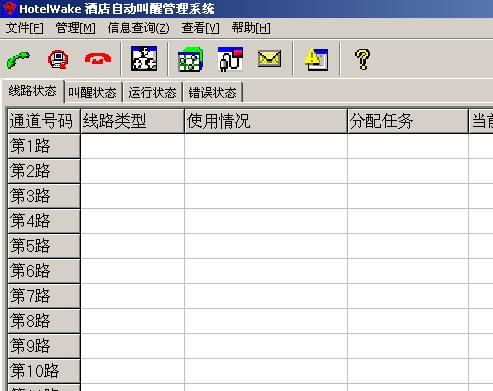The image size is (493, 391).
Task: Select the 第1路 row header
Action: point(44,146)
